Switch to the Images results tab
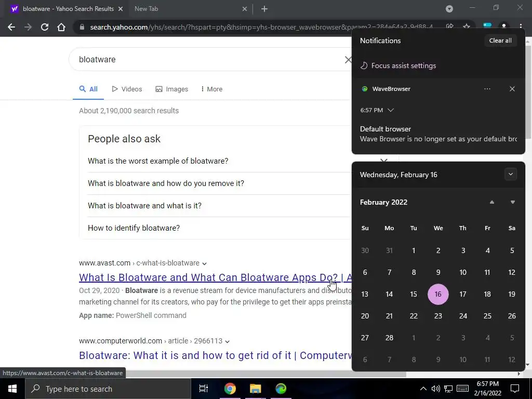The image size is (532, 399). point(171,89)
